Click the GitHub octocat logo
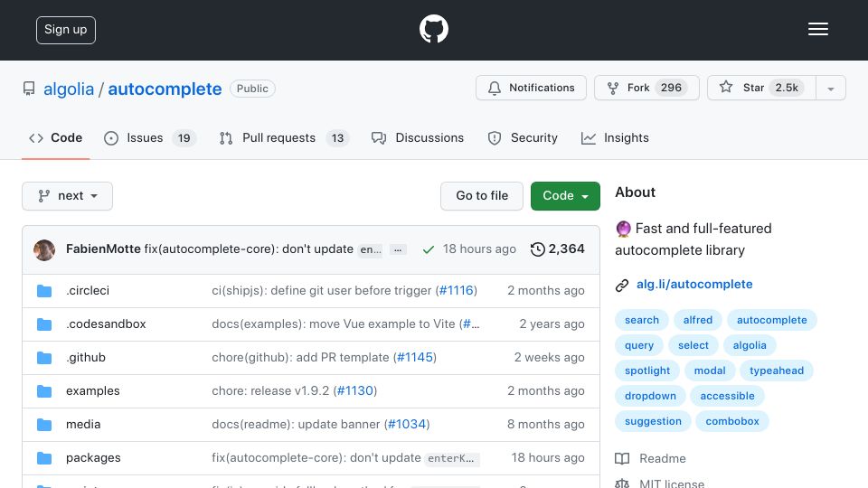The width and height of the screenshot is (868, 488). (433, 29)
